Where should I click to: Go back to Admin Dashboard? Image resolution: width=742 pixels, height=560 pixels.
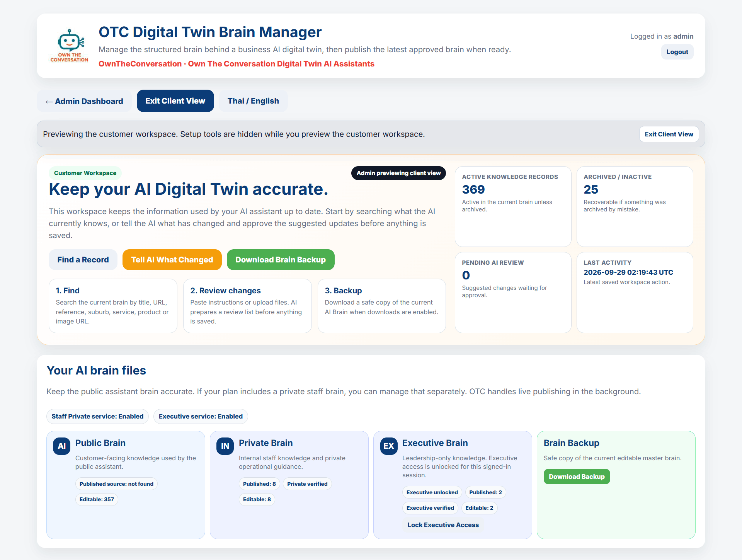coord(84,101)
